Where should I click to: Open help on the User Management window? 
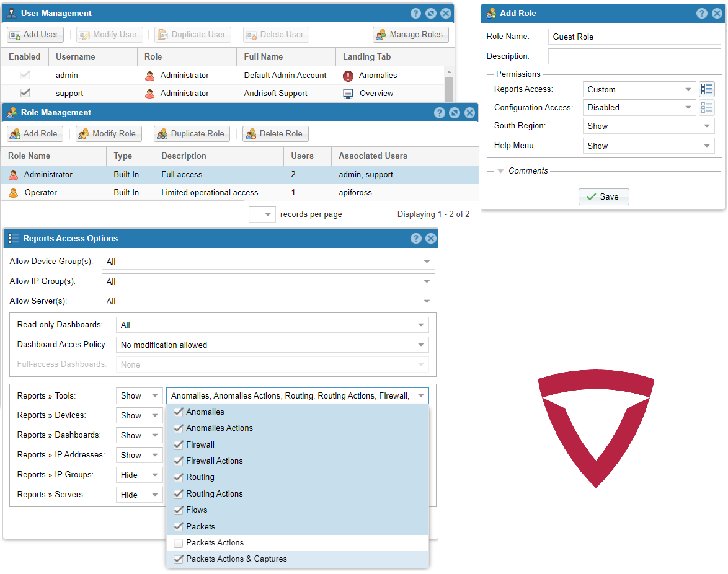pyautogui.click(x=415, y=13)
